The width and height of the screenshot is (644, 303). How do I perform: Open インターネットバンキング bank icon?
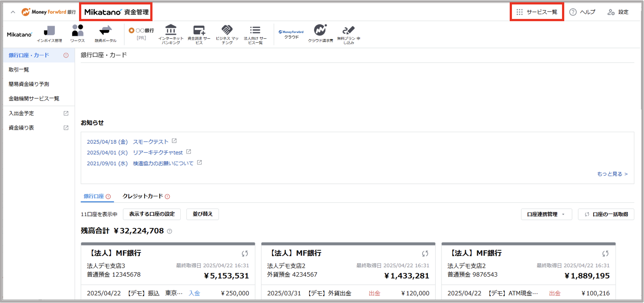click(171, 30)
